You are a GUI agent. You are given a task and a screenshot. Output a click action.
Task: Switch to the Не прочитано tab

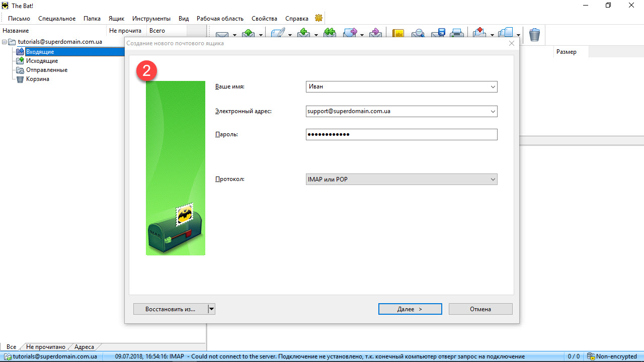coord(46,347)
